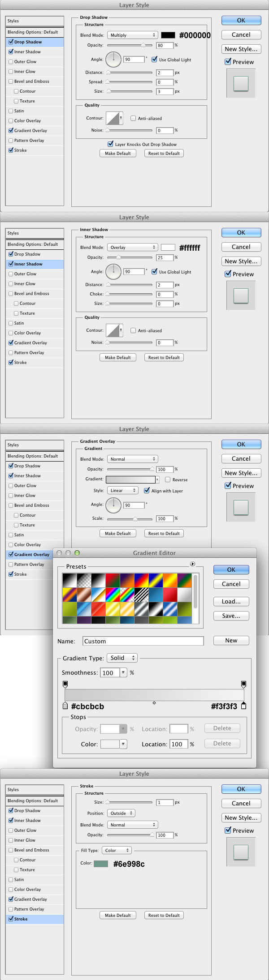This screenshot has width=269, height=980.
Task: Choose the checkered transparent rainbow gradient preset
Action: [x=127, y=595]
